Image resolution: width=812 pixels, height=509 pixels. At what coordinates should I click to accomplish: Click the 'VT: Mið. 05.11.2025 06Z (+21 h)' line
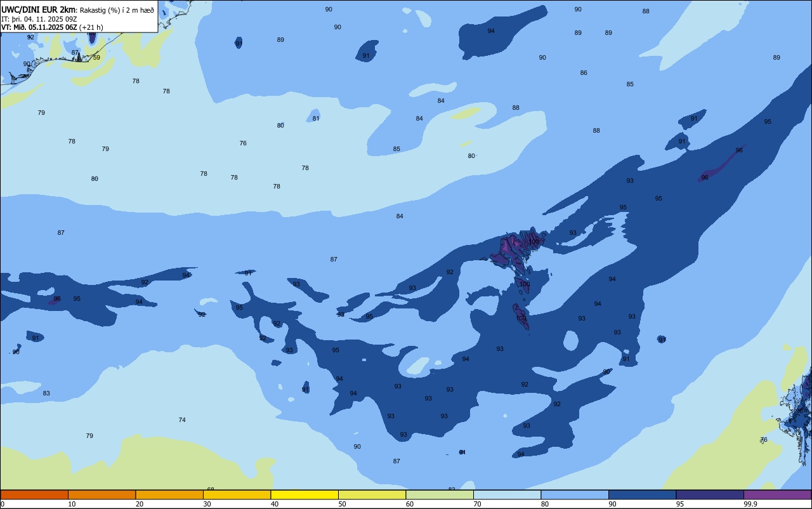click(x=52, y=27)
